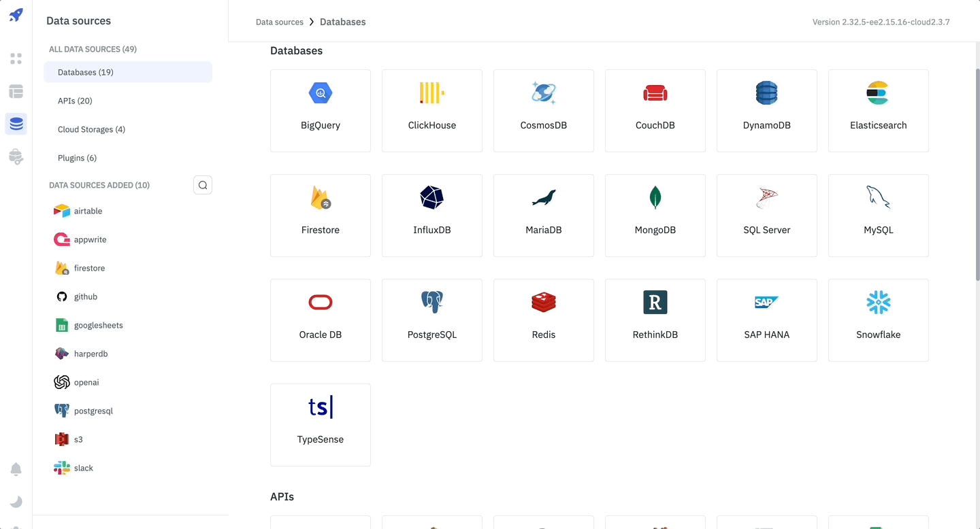Screen dimensions: 980x529
Task: Open the database table icon in sidebar
Action: (16, 91)
